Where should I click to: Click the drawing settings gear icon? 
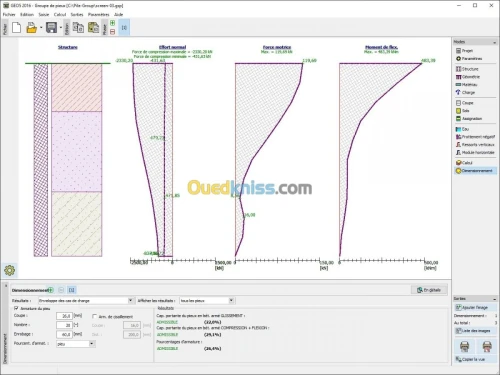[x=9, y=270]
